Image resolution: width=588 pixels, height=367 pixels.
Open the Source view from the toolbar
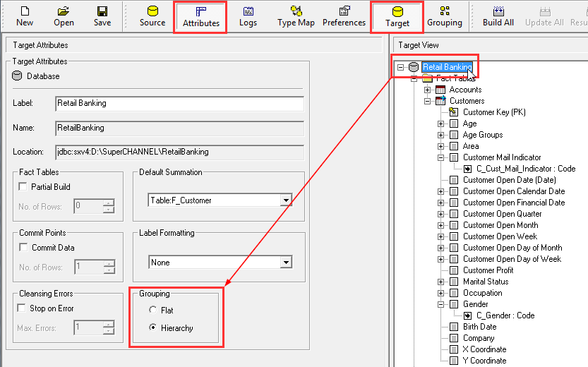[x=152, y=16]
